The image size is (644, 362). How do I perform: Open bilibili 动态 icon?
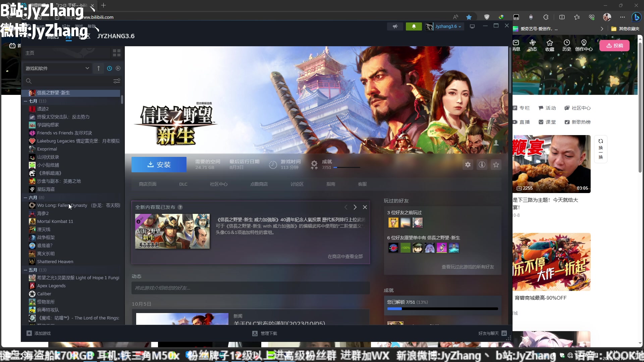(532, 45)
